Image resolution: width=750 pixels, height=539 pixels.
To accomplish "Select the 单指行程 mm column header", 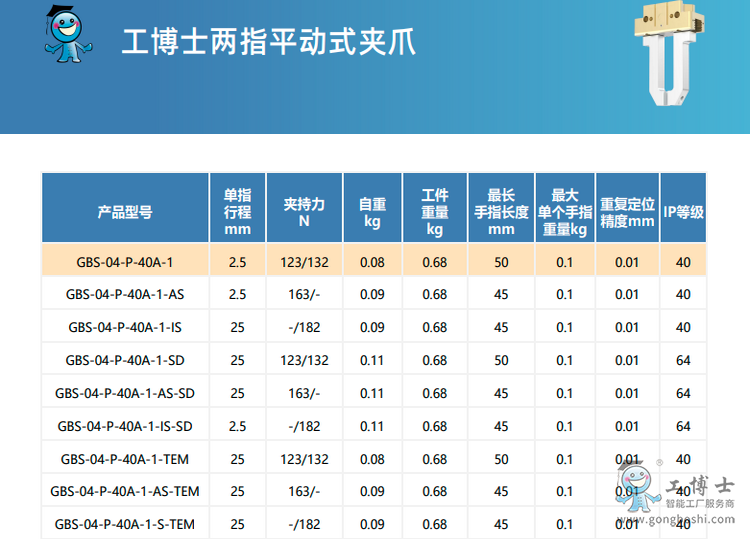I will (x=237, y=212).
